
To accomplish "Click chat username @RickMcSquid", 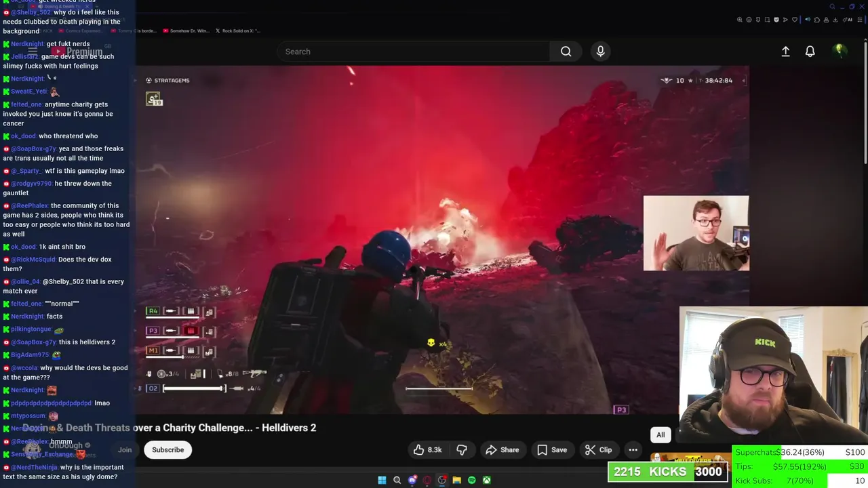I will tap(33, 259).
